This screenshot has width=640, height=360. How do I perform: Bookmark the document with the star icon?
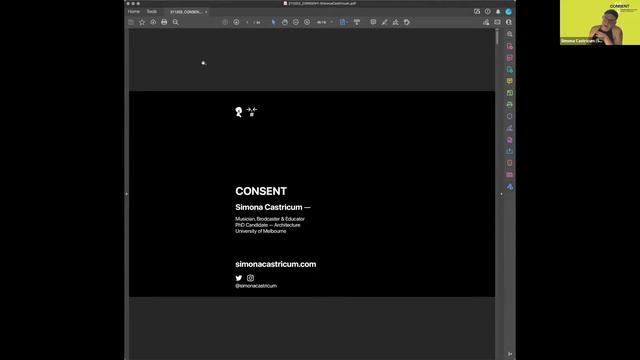142,22
